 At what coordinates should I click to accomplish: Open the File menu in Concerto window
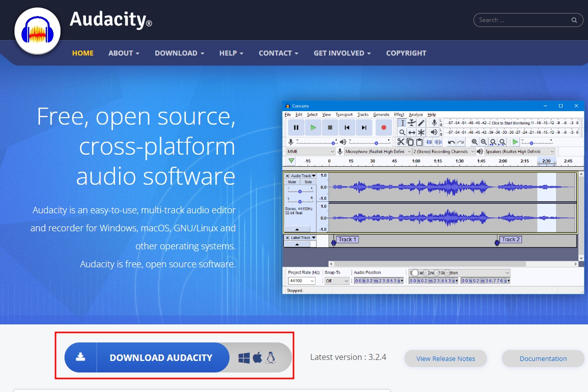point(287,115)
